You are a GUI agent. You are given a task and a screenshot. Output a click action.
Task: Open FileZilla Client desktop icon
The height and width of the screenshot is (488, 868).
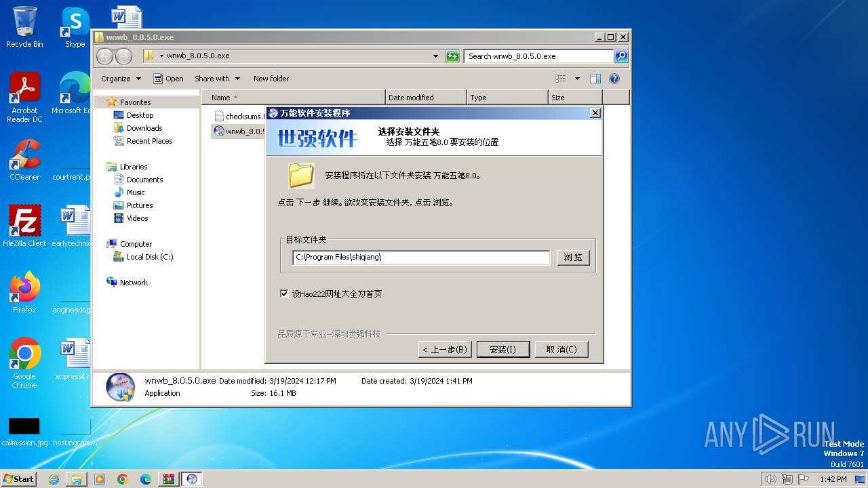(x=24, y=226)
